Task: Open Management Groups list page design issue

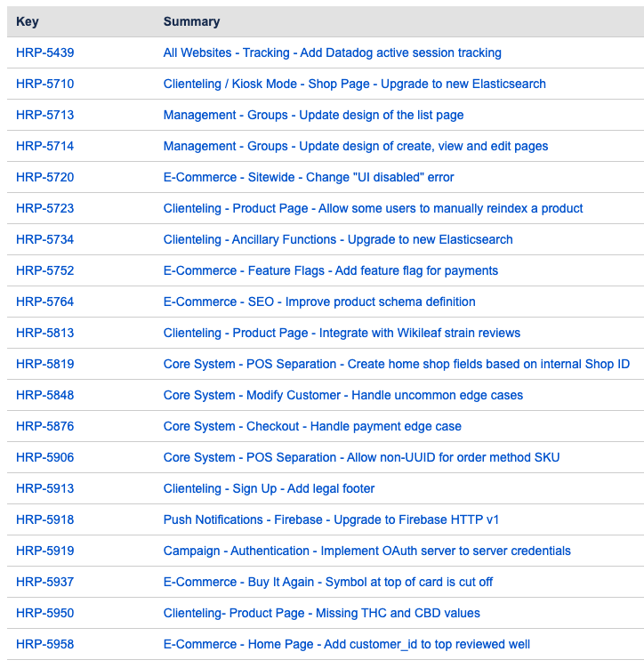Action: [313, 115]
